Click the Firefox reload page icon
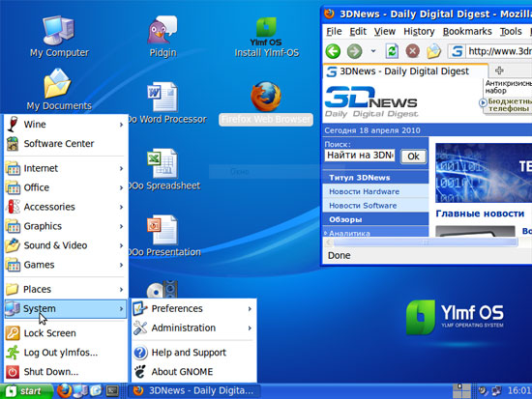This screenshot has height=399, width=532. (x=392, y=51)
